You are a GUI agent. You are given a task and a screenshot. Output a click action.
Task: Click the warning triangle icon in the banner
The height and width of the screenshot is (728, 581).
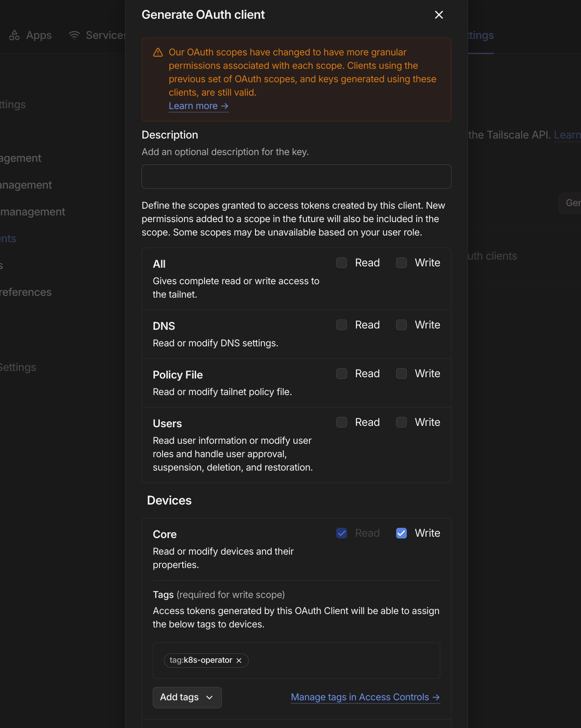tap(158, 53)
